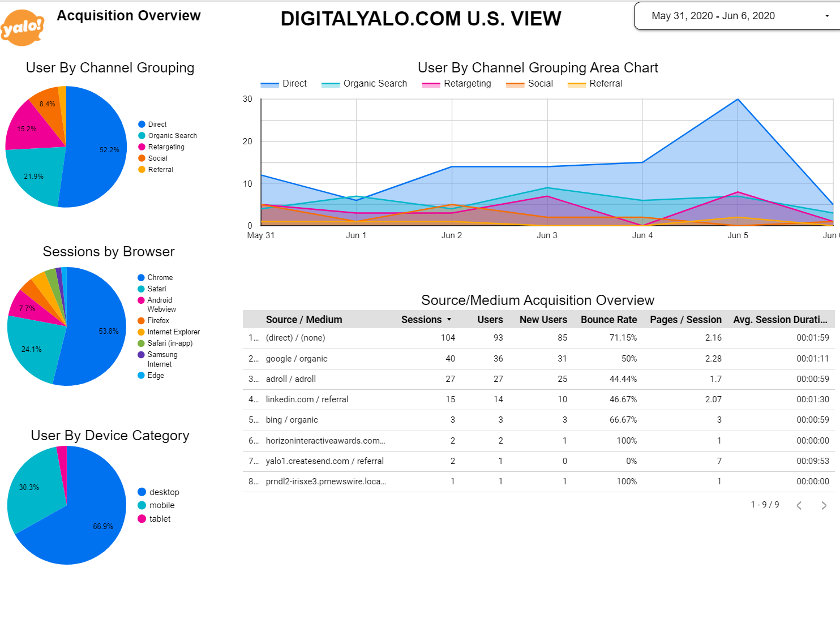Screen dimensions: 840x632
Task: Click the 8.4% Social pie slice
Action: pos(49,105)
